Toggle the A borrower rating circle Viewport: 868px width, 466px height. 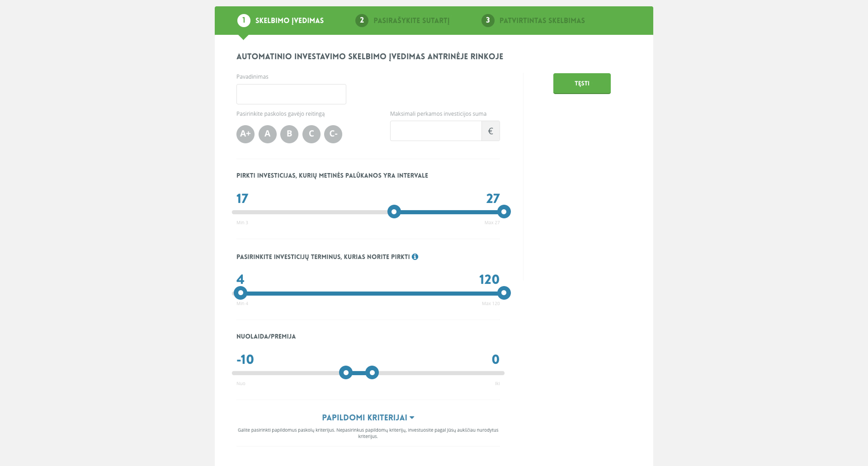(x=268, y=134)
